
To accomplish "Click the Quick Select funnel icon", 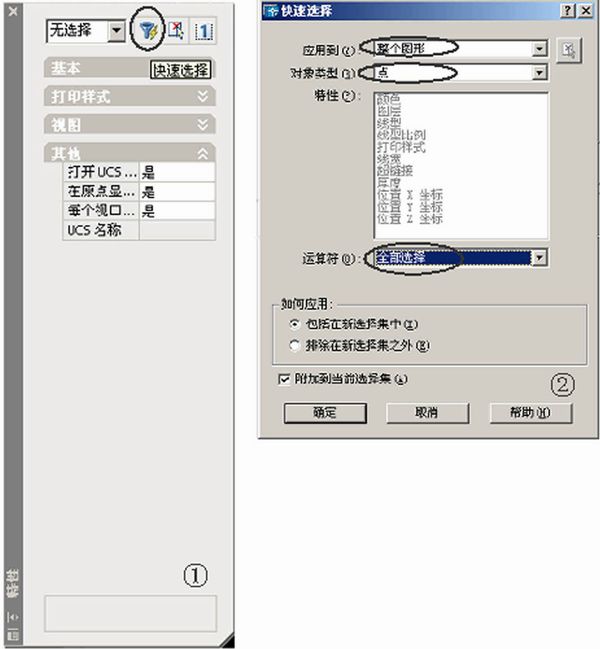I will (148, 31).
